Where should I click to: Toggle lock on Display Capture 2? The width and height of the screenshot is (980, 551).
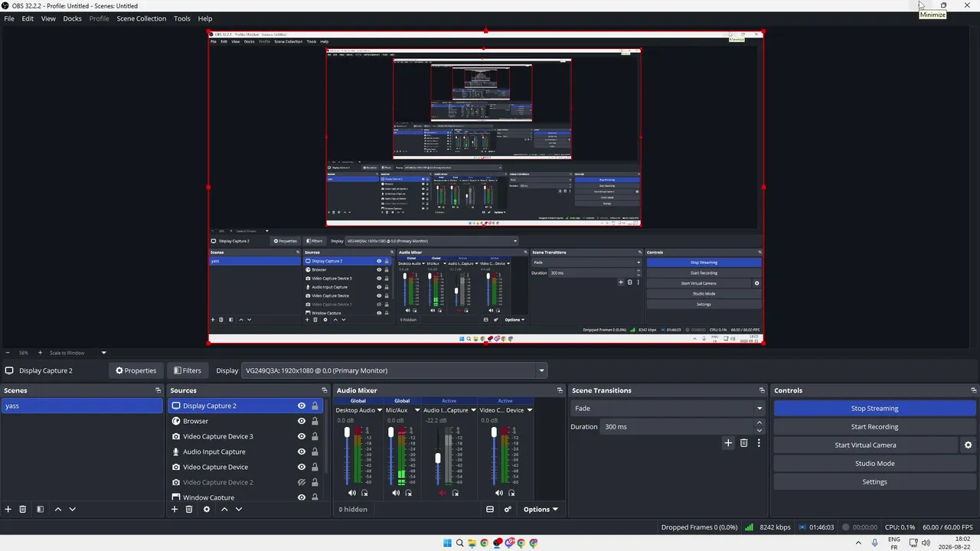tap(315, 406)
